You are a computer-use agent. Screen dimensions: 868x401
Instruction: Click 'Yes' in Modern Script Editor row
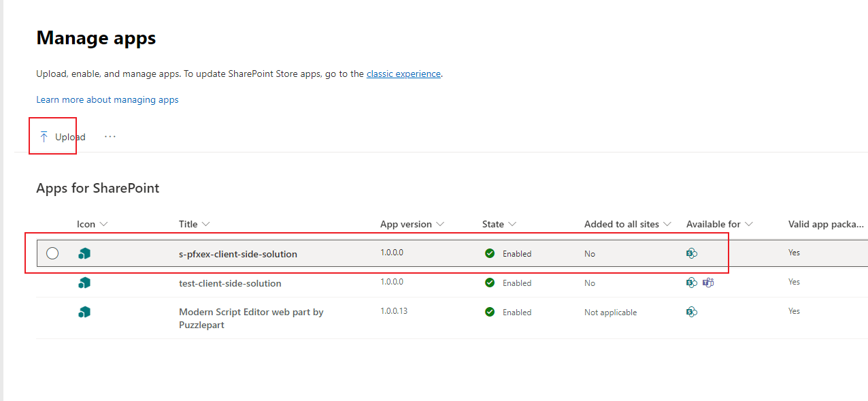click(794, 311)
